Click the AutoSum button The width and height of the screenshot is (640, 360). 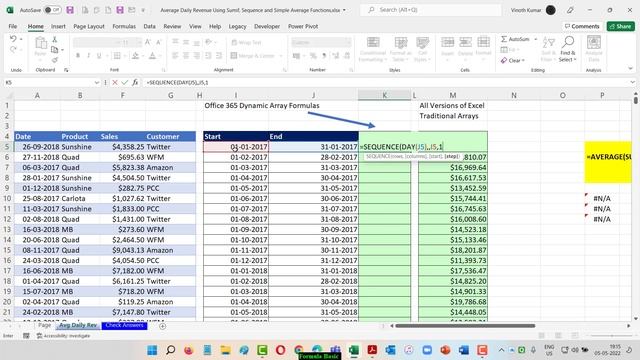[515, 39]
